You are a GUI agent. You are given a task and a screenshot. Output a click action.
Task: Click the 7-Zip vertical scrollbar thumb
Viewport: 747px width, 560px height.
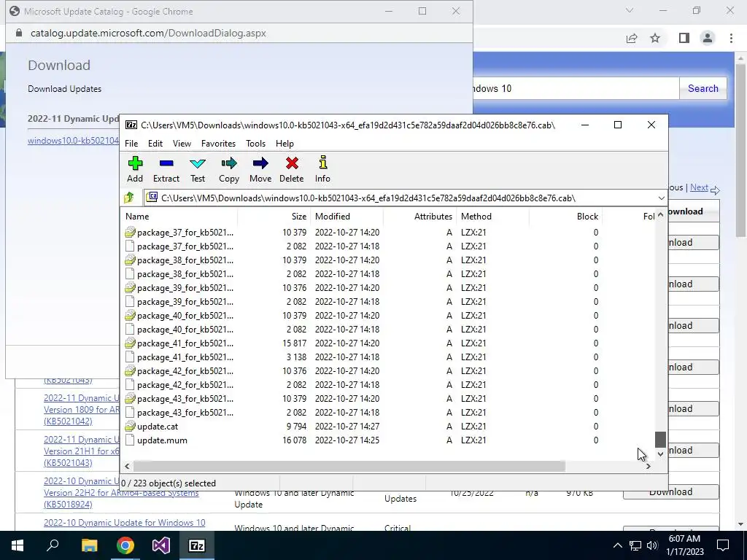click(x=660, y=440)
